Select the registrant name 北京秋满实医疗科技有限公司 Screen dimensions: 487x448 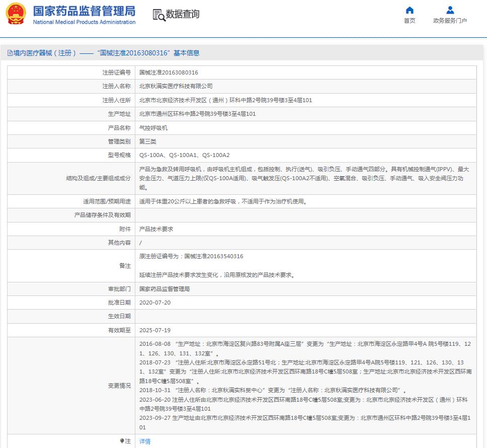[176, 87]
